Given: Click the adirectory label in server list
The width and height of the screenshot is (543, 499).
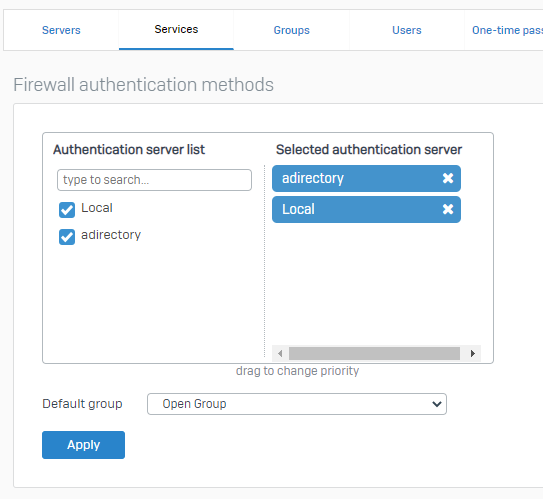Looking at the screenshot, I should (111, 235).
